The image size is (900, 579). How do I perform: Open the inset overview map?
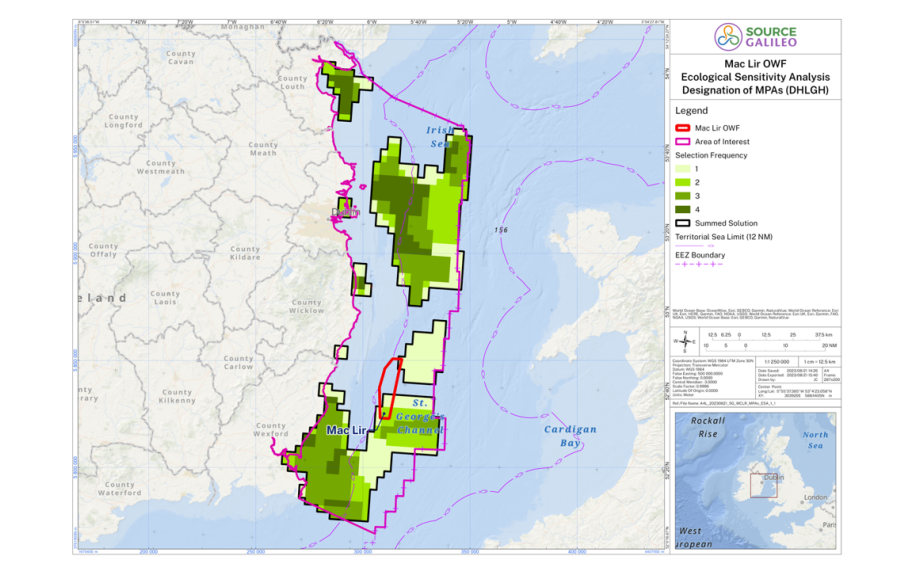[755, 480]
